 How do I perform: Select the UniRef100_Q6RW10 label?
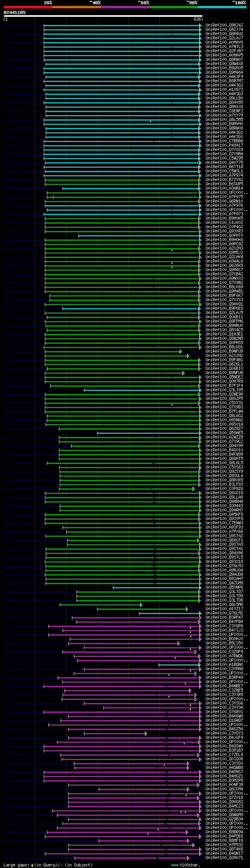click(x=224, y=201)
